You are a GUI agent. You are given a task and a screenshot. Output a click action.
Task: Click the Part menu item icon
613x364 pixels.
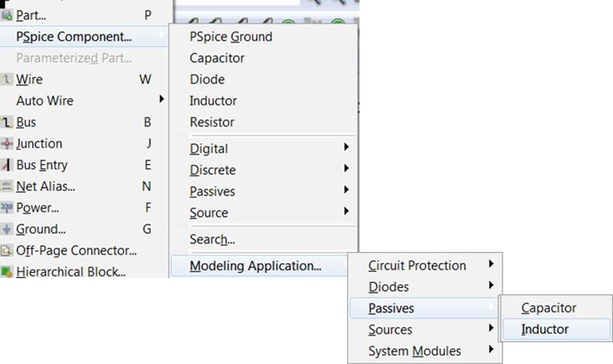[x=7, y=15]
